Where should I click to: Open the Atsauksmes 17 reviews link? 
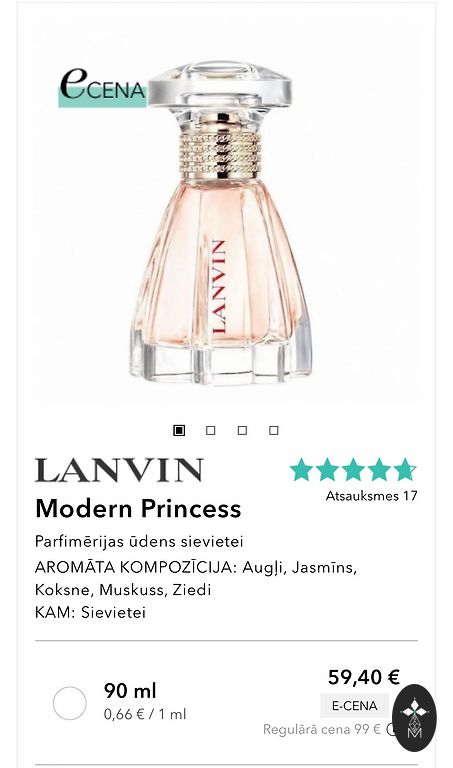point(371,496)
